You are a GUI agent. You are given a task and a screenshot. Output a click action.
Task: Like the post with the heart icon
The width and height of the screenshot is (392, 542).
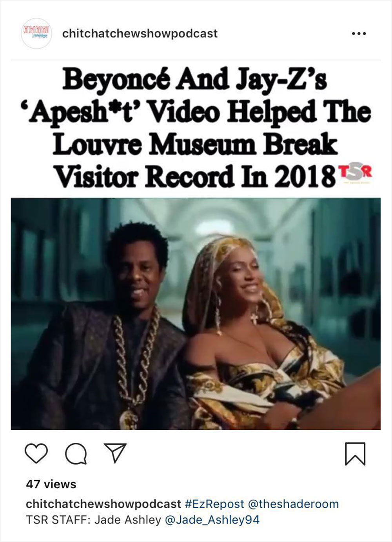click(x=36, y=453)
